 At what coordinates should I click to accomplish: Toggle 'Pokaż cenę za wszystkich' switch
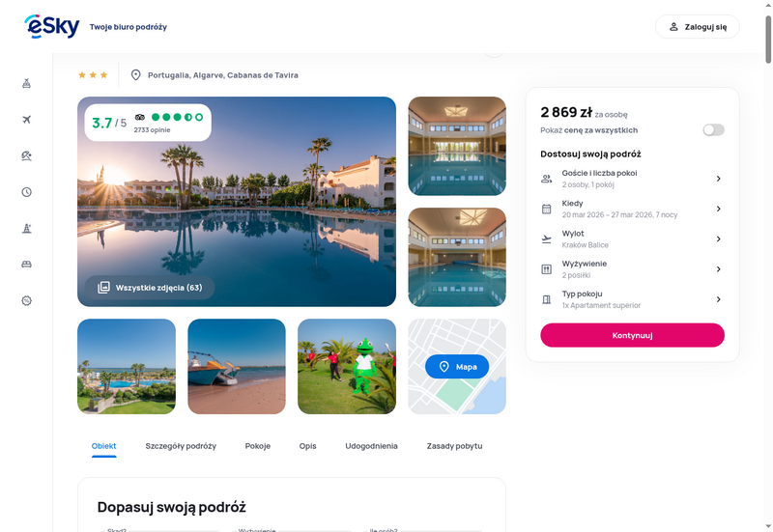[713, 130]
